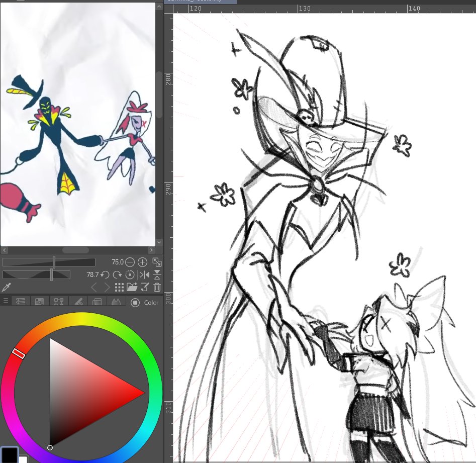Pick a color in the red saturation triangle
This screenshot has width=476, height=463.
(82, 393)
